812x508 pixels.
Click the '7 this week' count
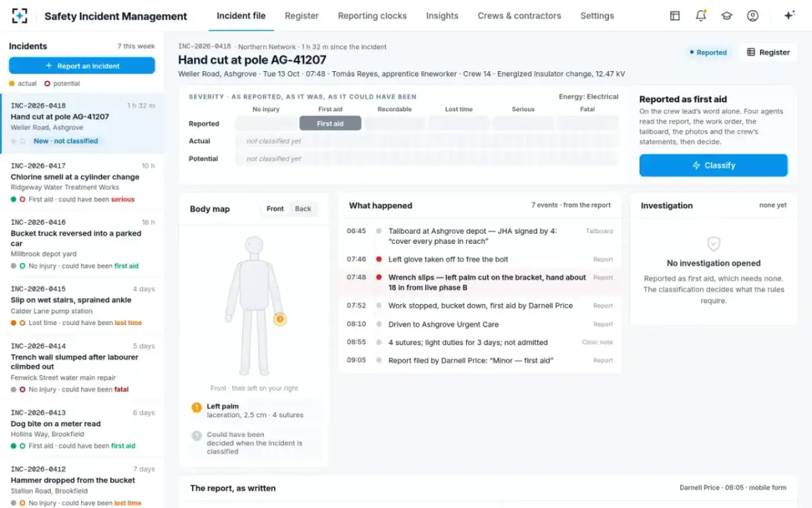(x=136, y=46)
